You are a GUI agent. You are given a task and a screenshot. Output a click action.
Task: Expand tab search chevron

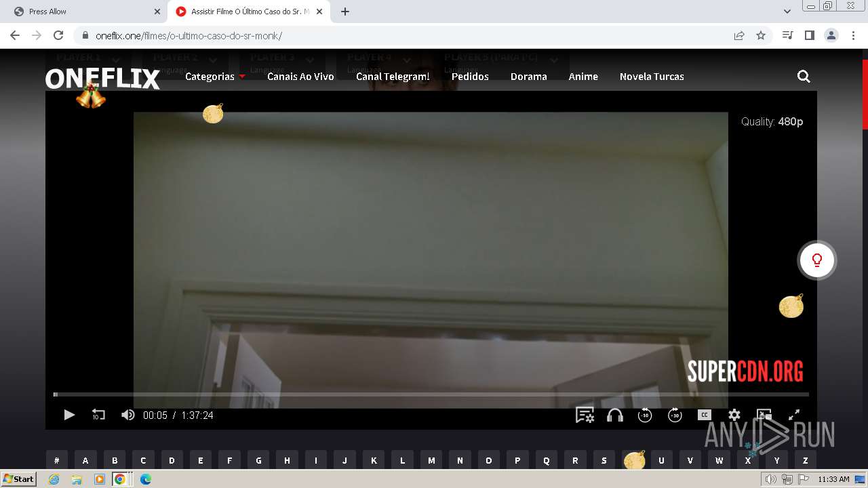tap(787, 12)
